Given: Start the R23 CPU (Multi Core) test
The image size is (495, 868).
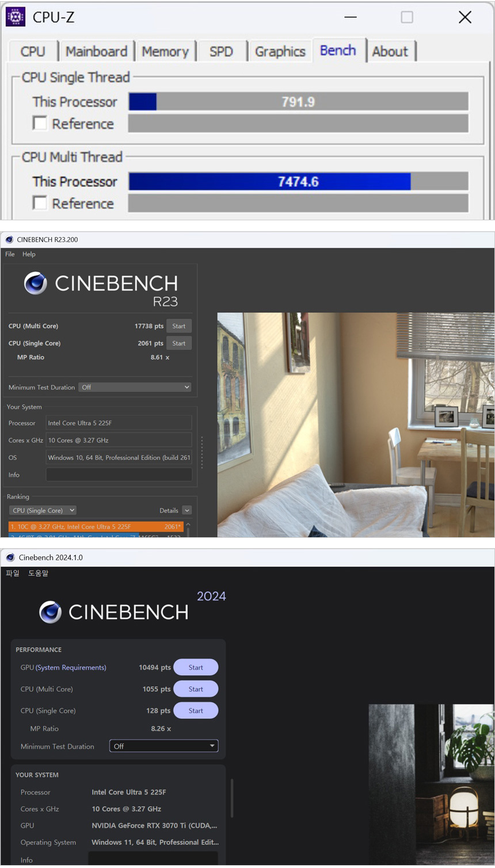Looking at the screenshot, I should (178, 326).
